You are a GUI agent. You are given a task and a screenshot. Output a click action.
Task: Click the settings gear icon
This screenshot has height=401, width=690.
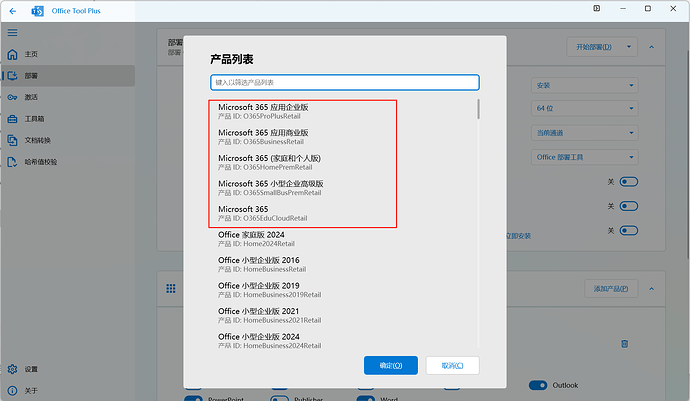(12, 369)
